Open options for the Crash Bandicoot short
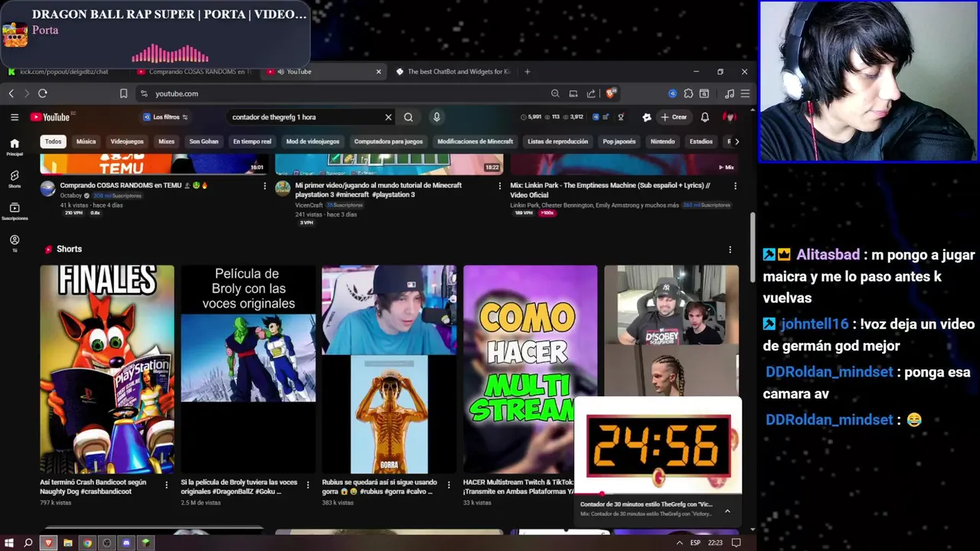The width and height of the screenshot is (980, 551). coord(167,484)
